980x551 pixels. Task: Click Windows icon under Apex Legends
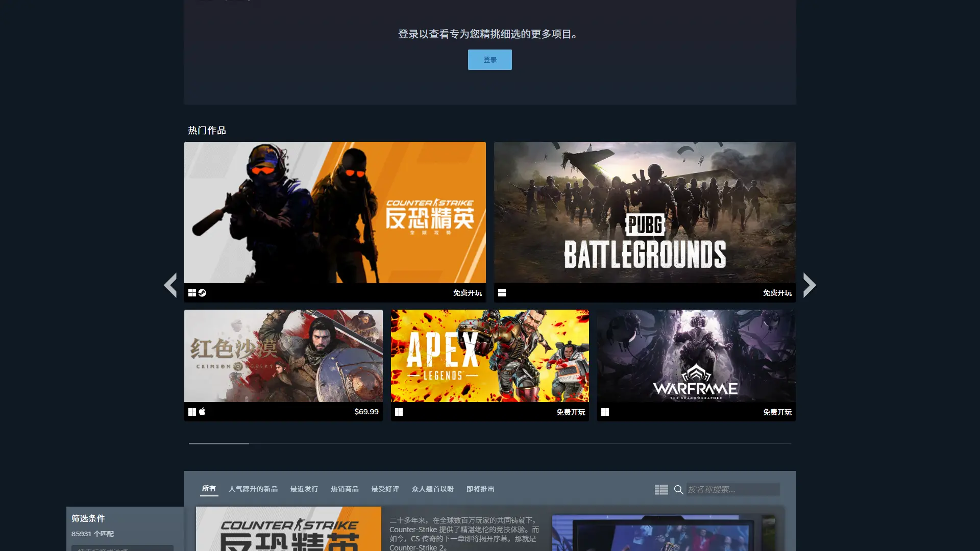pyautogui.click(x=399, y=412)
